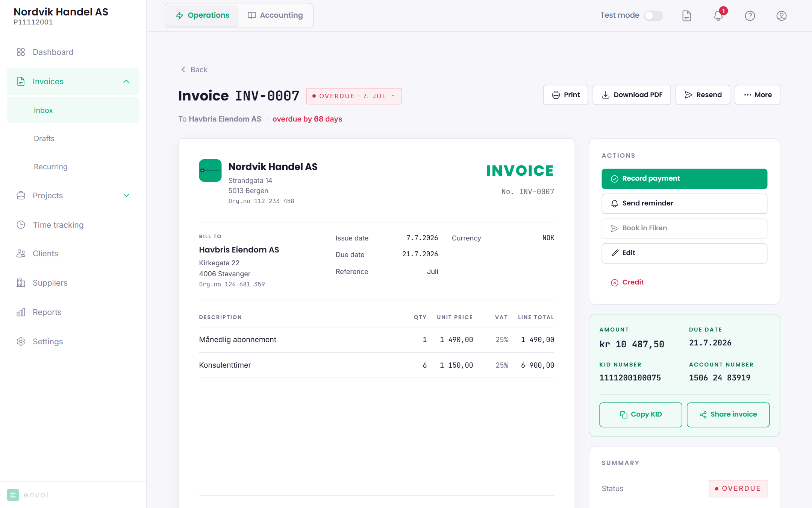Copy the KID number
The image size is (812, 508).
[x=641, y=415]
